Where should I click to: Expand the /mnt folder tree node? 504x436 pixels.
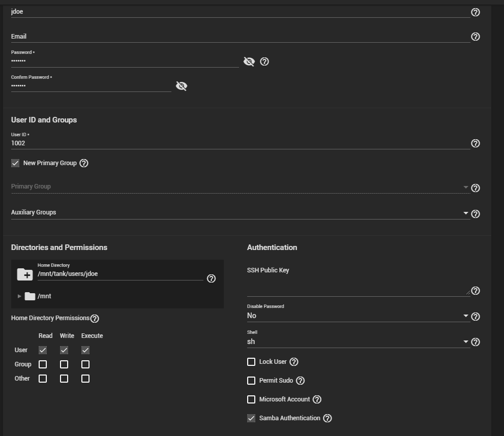click(20, 296)
